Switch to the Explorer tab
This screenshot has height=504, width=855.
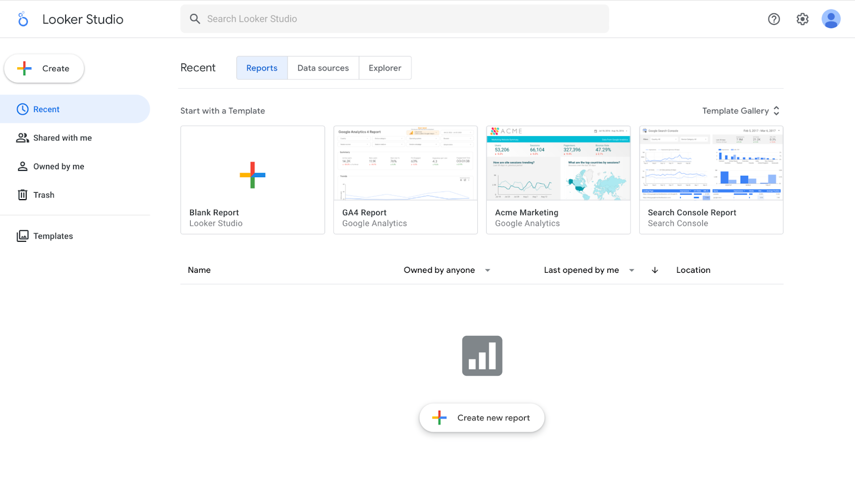[385, 68]
